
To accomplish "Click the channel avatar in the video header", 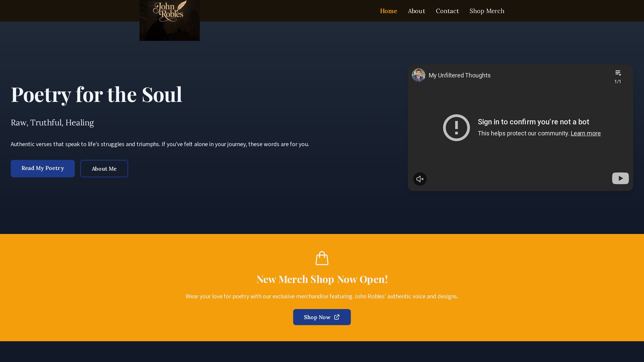I will point(418,75).
